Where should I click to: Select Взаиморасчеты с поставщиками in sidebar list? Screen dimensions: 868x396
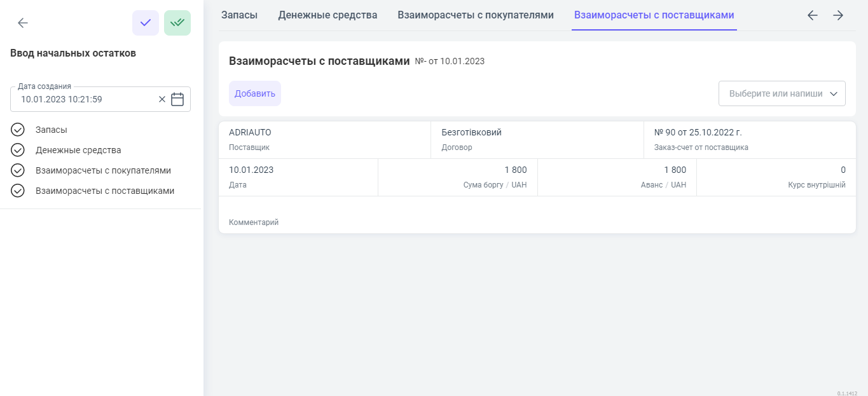[x=105, y=191]
